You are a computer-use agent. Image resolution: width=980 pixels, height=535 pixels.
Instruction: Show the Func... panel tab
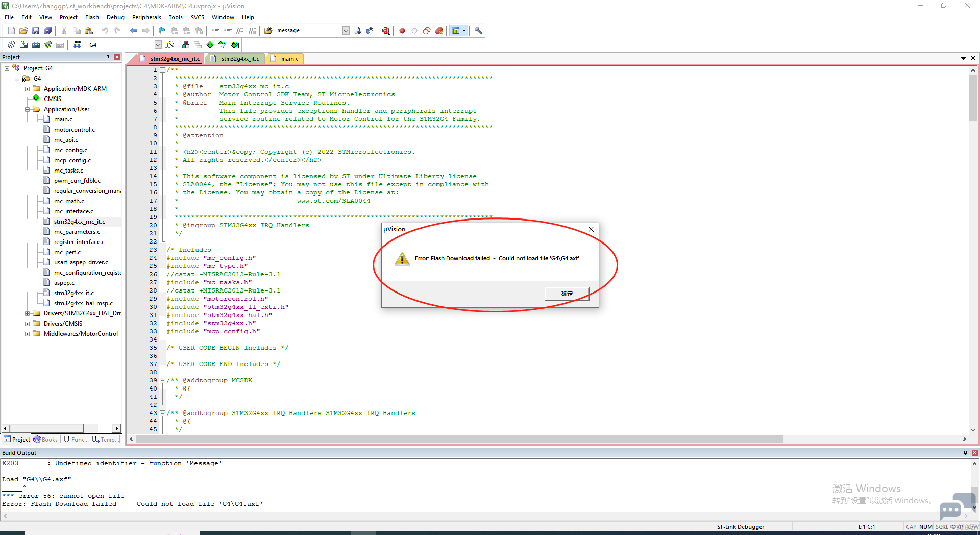(x=76, y=440)
